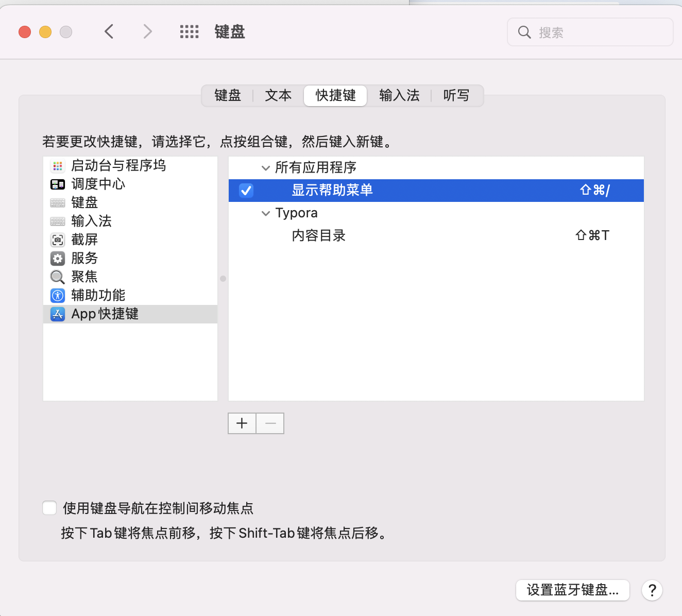
Task: Select the Mission Control icon (调度中心)
Action: [x=58, y=184]
